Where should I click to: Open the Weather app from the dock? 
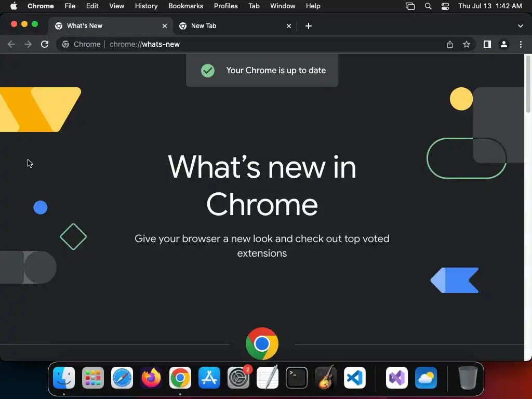(x=426, y=378)
